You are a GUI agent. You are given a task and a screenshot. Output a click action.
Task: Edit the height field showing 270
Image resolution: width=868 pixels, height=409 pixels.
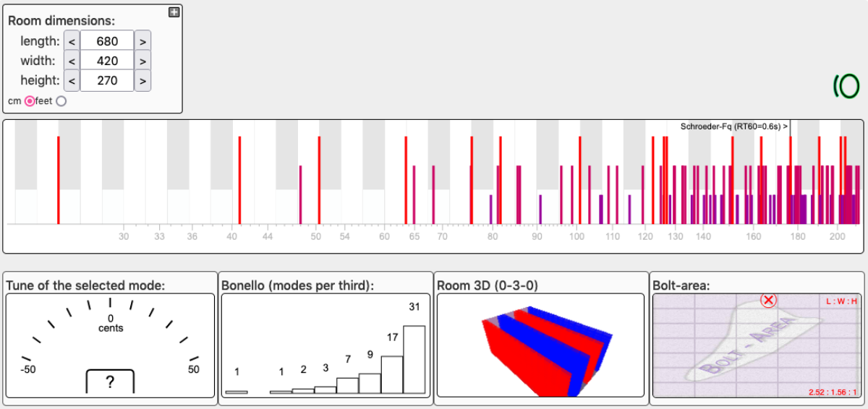107,81
